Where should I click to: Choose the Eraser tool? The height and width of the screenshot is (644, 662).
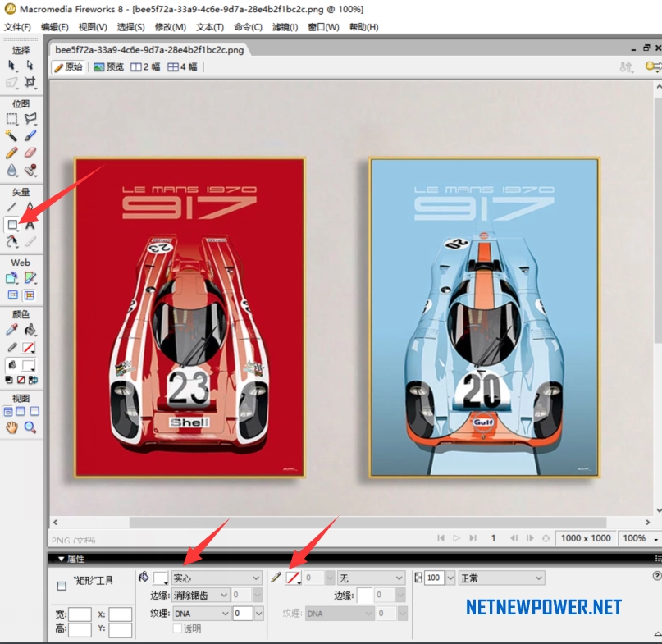(x=30, y=153)
